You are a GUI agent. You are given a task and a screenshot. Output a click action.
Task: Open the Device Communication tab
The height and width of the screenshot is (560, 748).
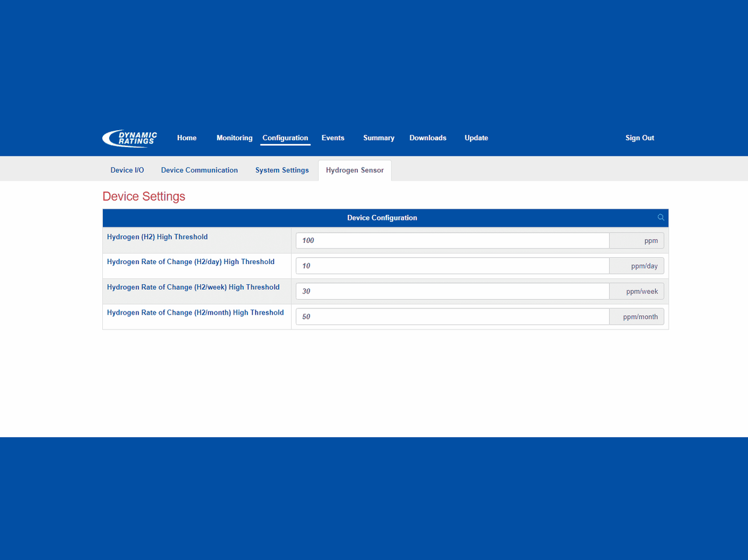(x=199, y=170)
